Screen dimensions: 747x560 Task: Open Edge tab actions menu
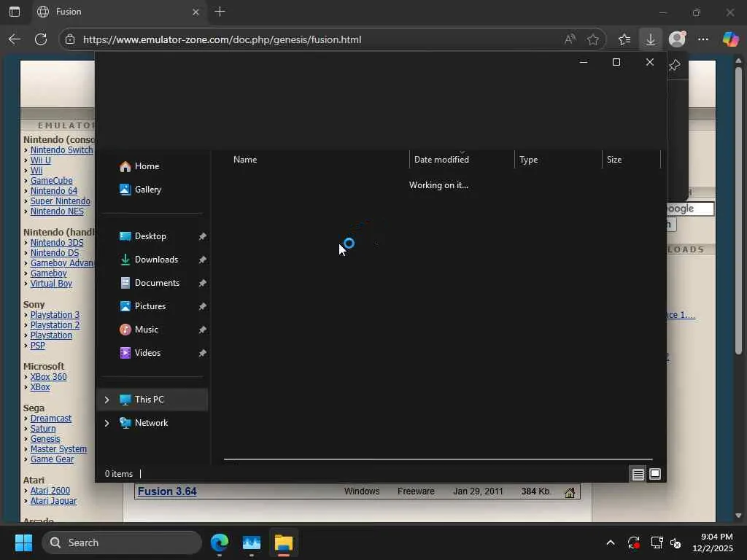(15, 12)
